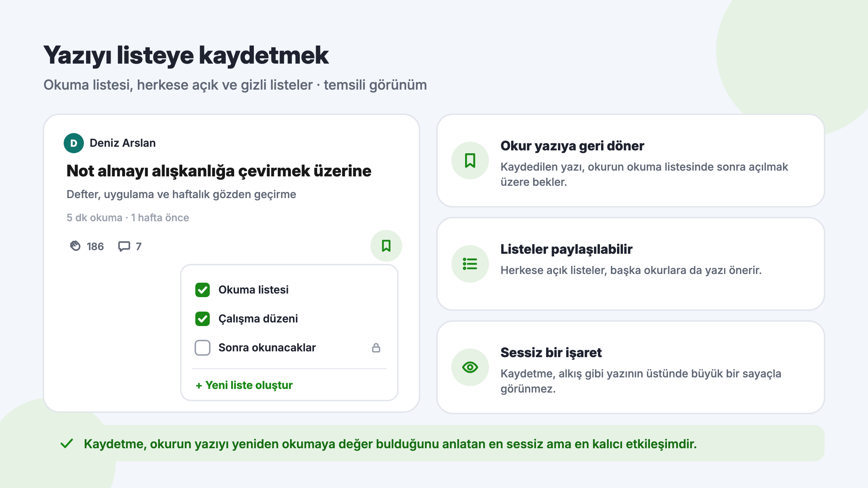Click bookmark icon in Okur yazıya geri döner card
This screenshot has width=868, height=488.
tap(470, 160)
